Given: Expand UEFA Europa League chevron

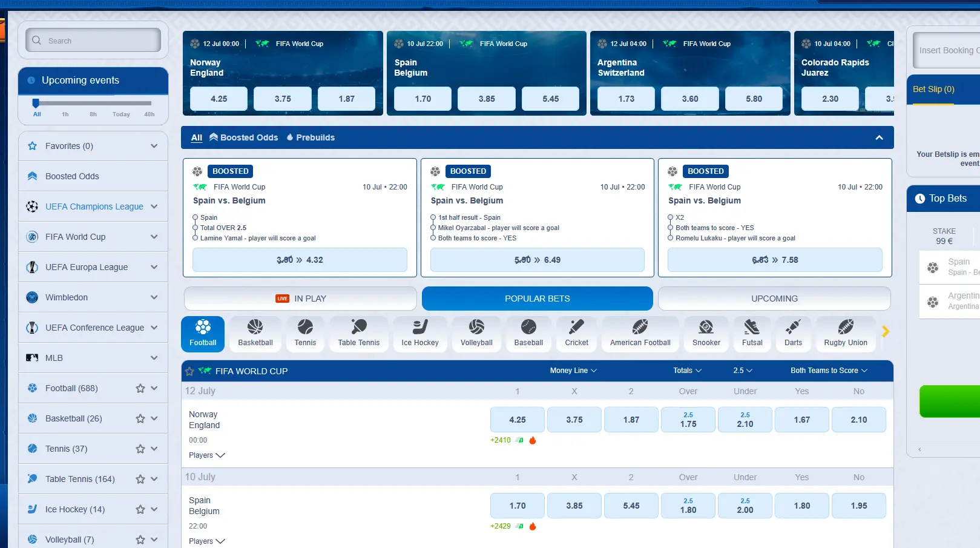Looking at the screenshot, I should click(154, 267).
